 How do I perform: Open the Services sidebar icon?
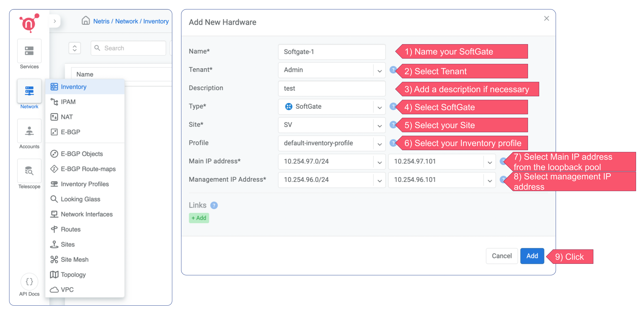29,51
